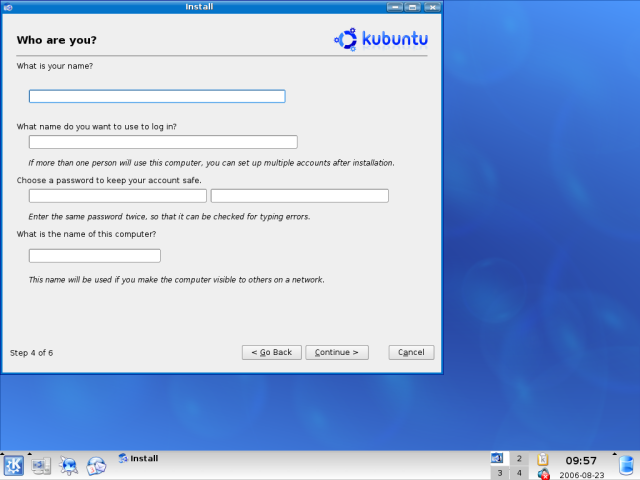Open the KDE K menu

pyautogui.click(x=14, y=466)
